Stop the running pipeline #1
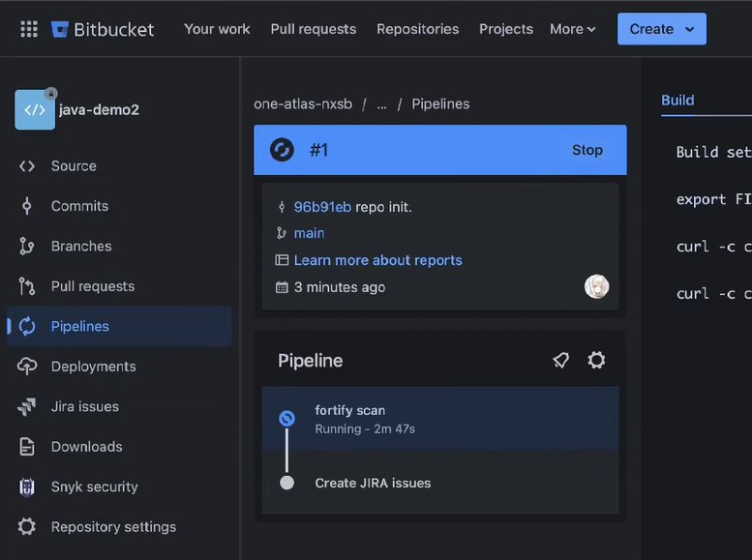The width and height of the screenshot is (752, 560). (587, 150)
